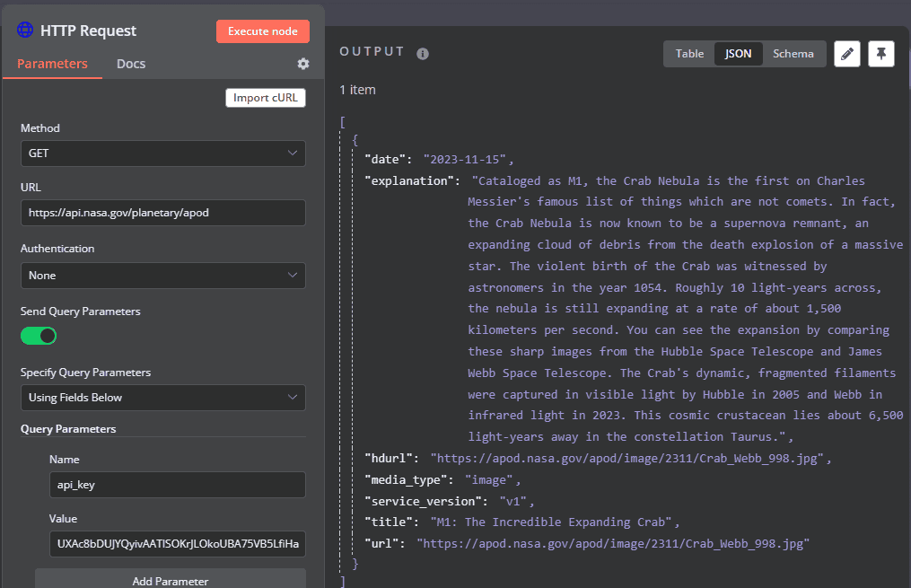Open the node settings gear icon
Screen dimensions: 911x588
pyautogui.click(x=302, y=64)
